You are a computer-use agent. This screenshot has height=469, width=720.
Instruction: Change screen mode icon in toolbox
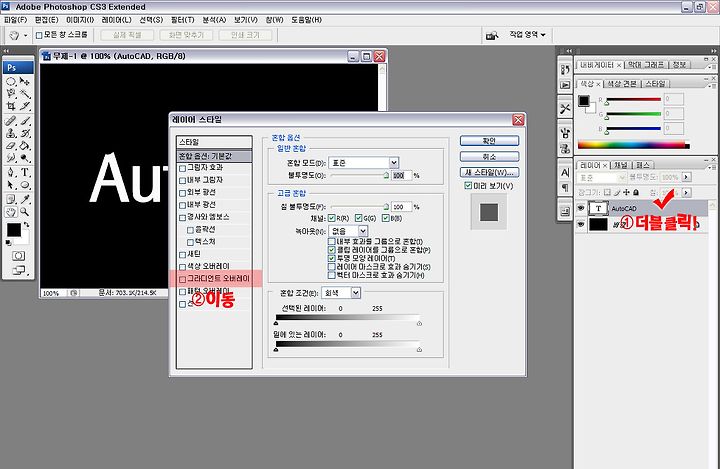pos(18,270)
